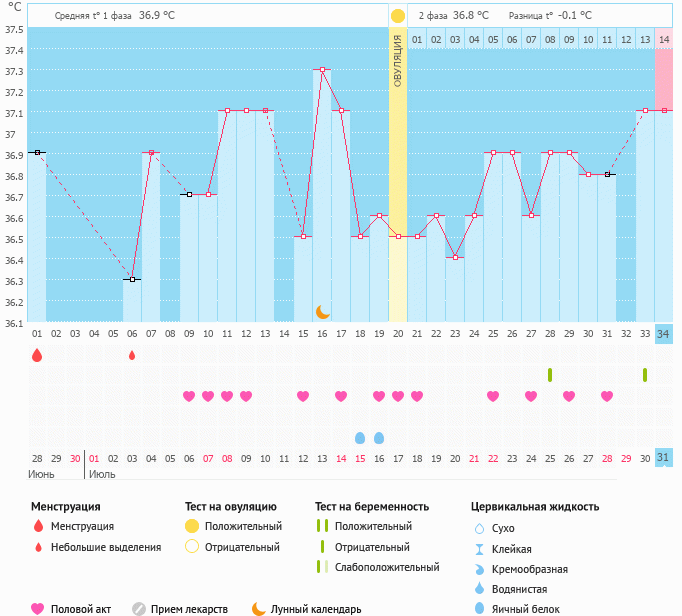The image size is (682, 616).
Task: Click the heart icon beside Половой акт in the legend
Action: coord(38,608)
